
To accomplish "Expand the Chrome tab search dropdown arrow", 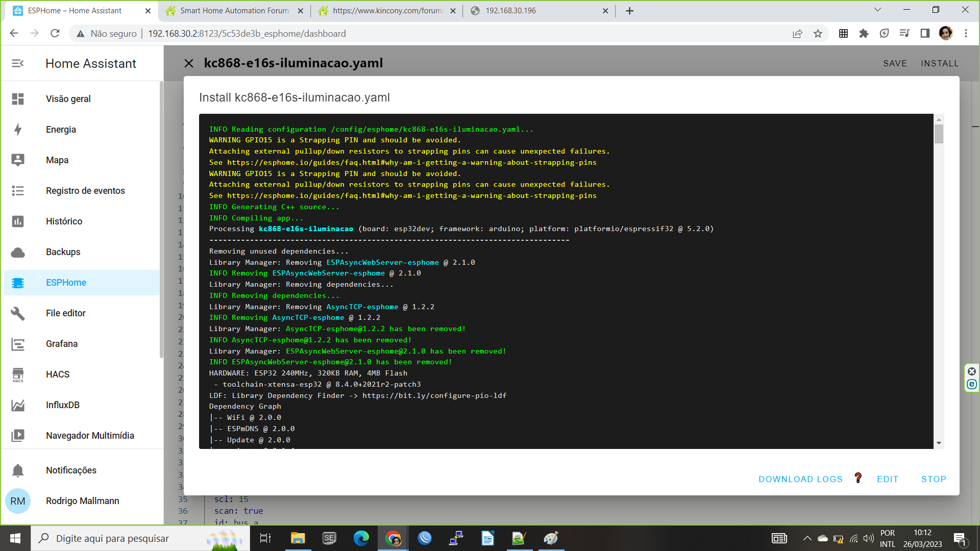I will point(877,10).
